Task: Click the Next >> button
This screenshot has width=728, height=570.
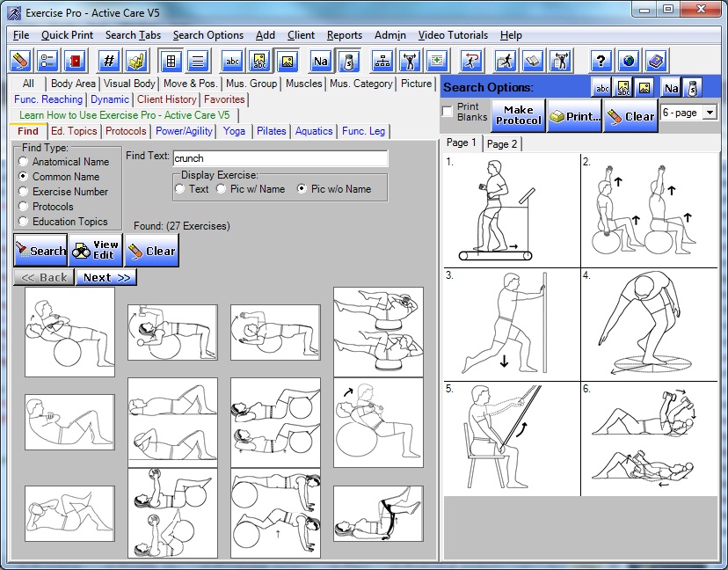Action: (106, 277)
